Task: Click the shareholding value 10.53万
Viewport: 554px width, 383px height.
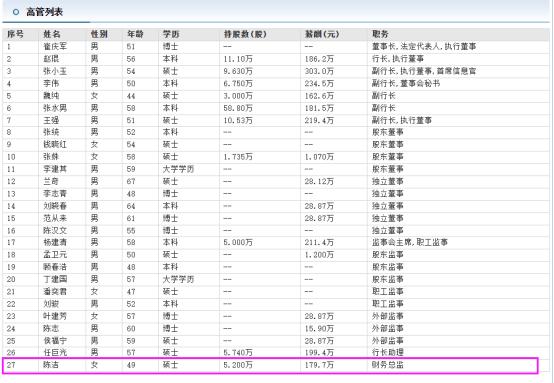Action: (238, 120)
